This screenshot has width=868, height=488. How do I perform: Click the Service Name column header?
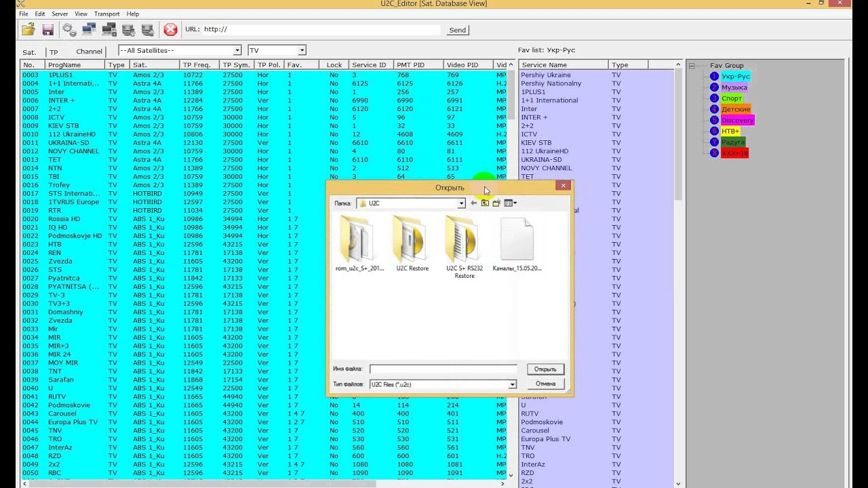coord(564,65)
